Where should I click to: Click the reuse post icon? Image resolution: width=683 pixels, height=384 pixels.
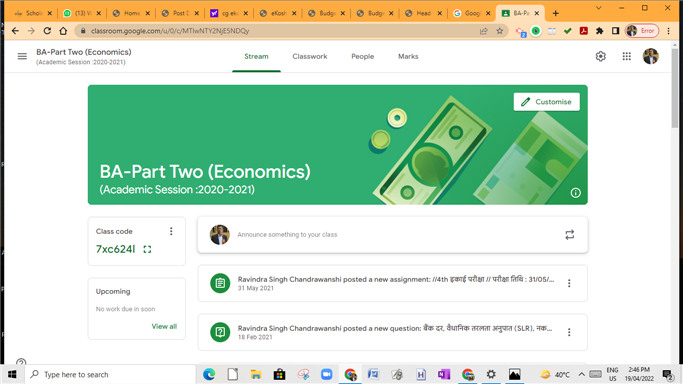570,235
